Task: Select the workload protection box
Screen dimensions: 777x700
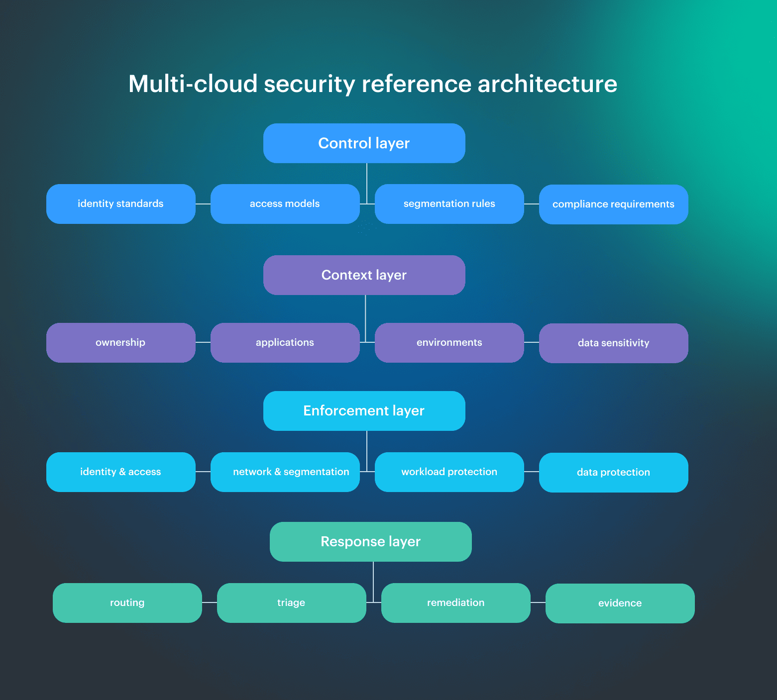Action: point(448,472)
